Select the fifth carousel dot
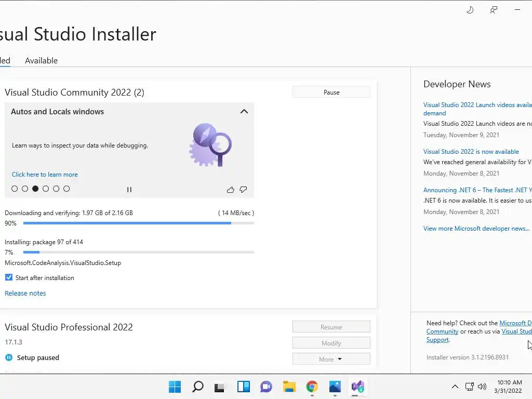The image size is (532, 399). click(56, 189)
